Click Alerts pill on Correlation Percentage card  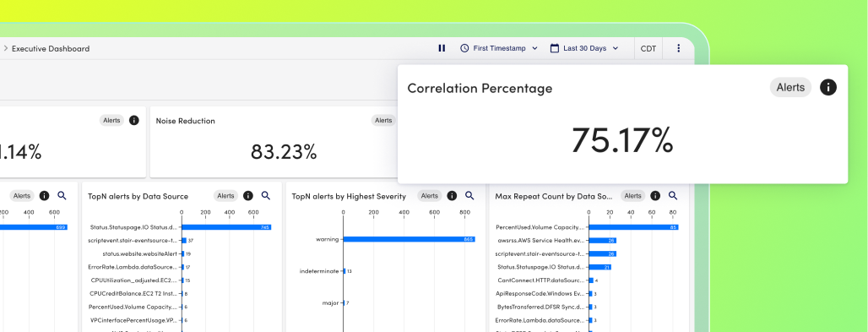pyautogui.click(x=790, y=87)
